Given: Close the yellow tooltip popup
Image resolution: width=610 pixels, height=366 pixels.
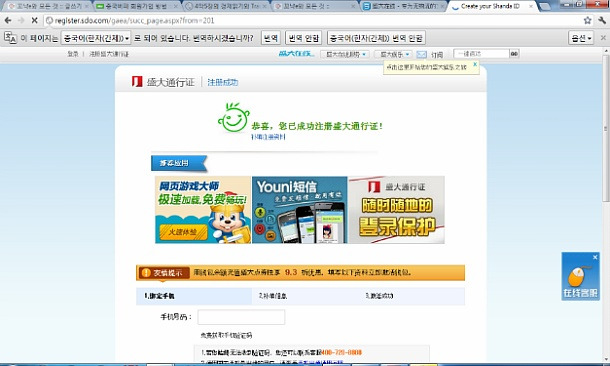Looking at the screenshot, I should tap(475, 64).
